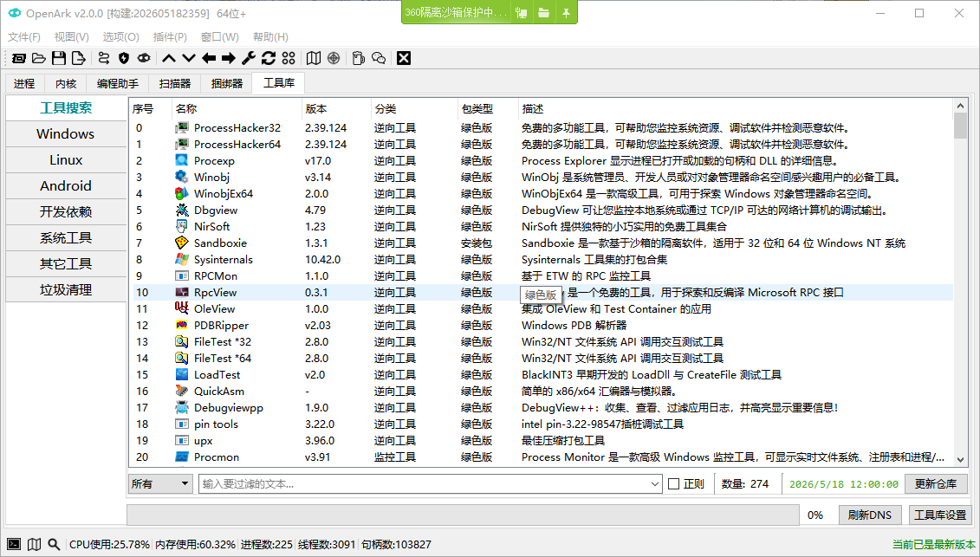This screenshot has width=980, height=557.
Task: Select the Windows sidebar category
Action: pos(66,133)
